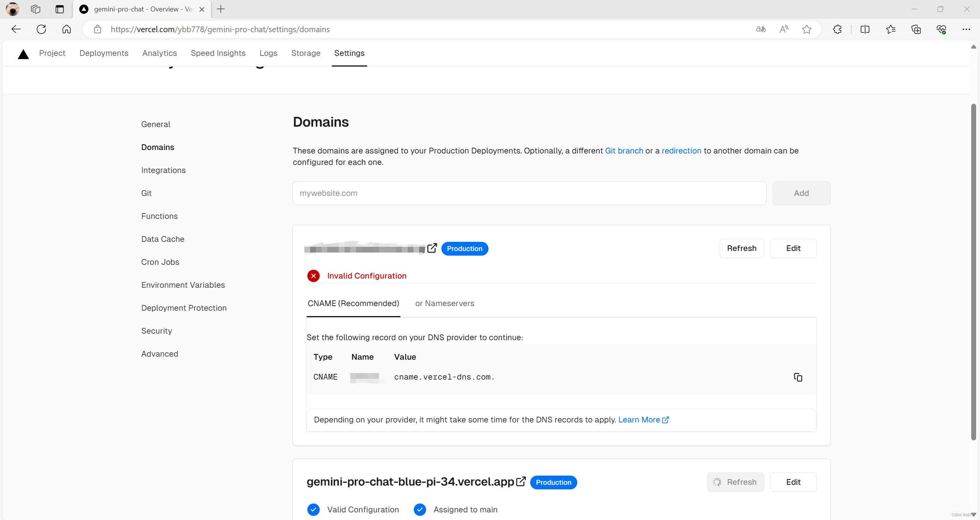Toggle split screen browser icon
The image size is (980, 520).
coord(865,29)
